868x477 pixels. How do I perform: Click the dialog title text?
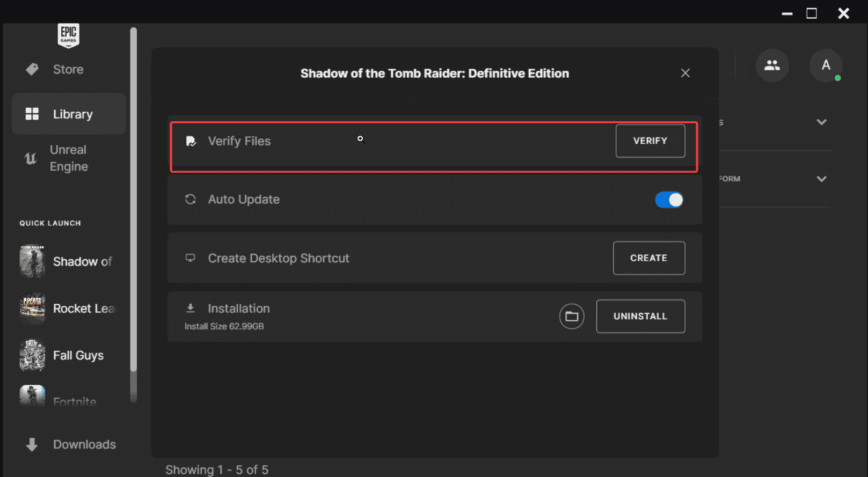click(x=435, y=74)
